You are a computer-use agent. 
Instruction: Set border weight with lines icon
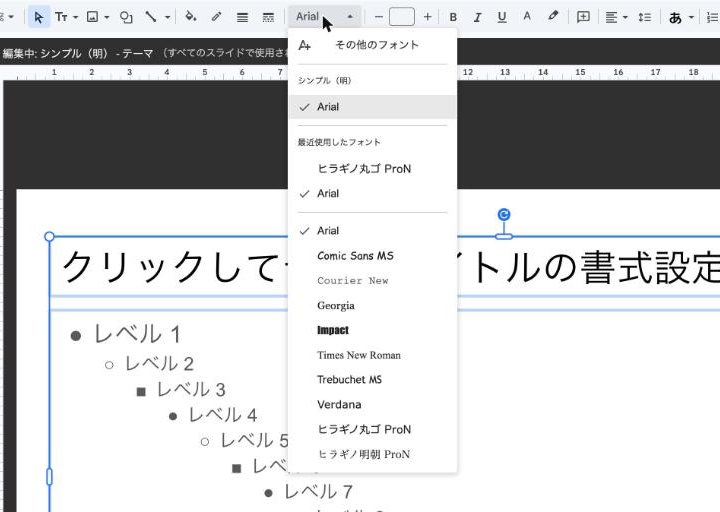pyautogui.click(x=242, y=17)
